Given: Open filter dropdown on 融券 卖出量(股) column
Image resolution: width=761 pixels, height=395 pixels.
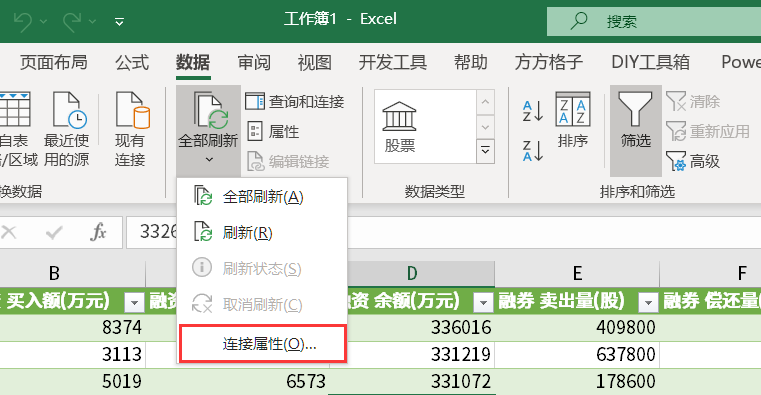Looking at the screenshot, I should click(x=647, y=302).
